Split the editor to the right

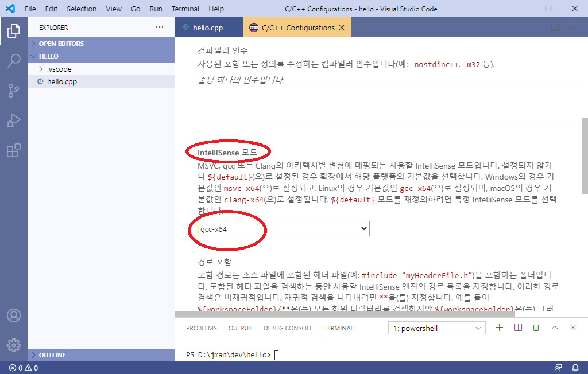pyautogui.click(x=555, y=28)
